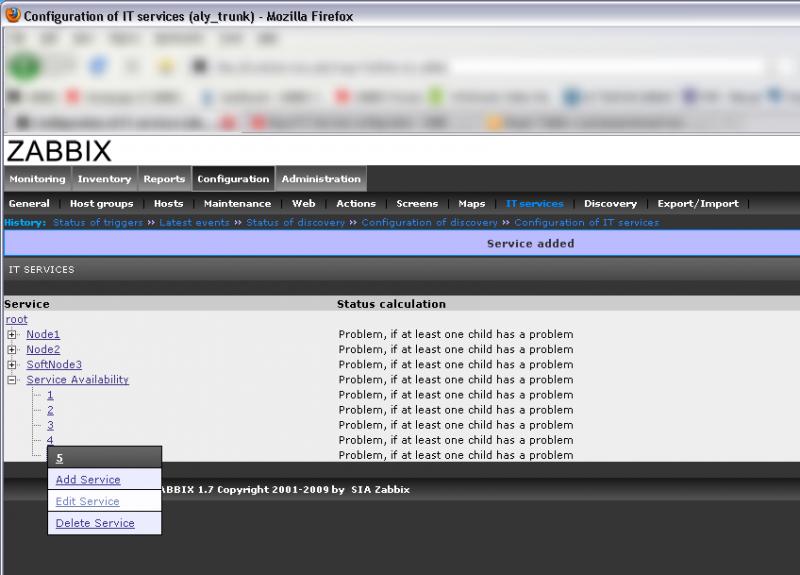Open Web submenu item
800x575 pixels.
(304, 204)
